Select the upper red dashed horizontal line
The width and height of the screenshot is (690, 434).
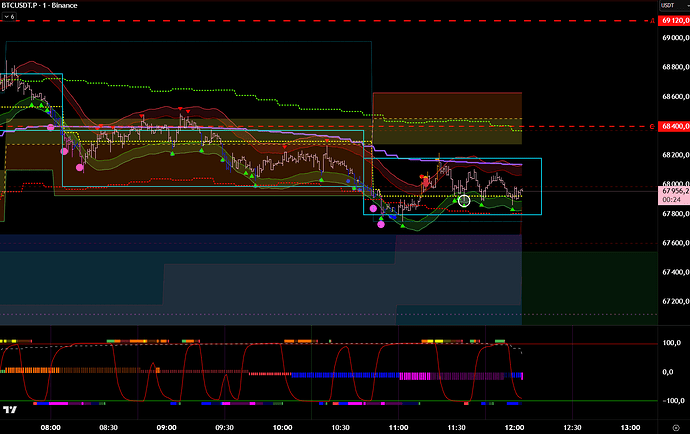tap(300, 20)
